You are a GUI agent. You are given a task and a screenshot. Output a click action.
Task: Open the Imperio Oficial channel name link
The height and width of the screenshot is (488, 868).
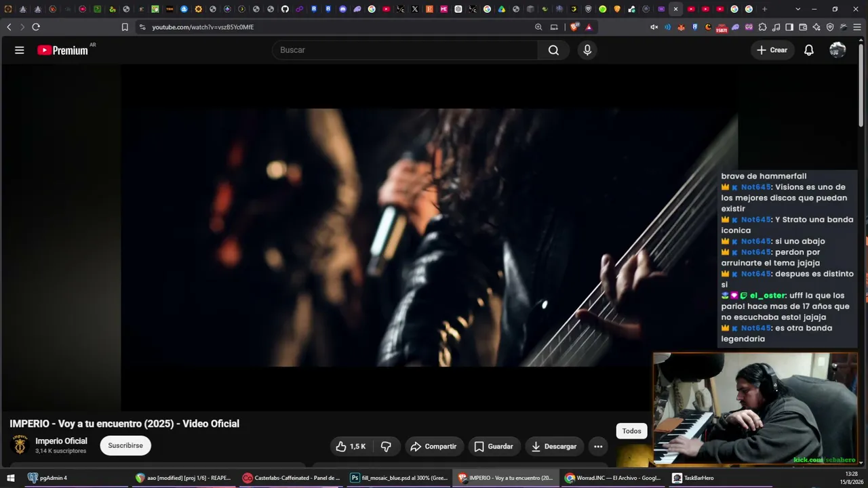tap(61, 441)
